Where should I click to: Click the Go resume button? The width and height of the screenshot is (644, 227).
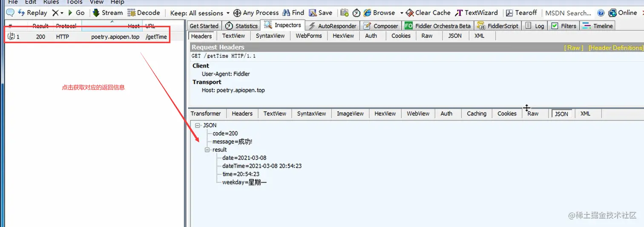point(76,13)
